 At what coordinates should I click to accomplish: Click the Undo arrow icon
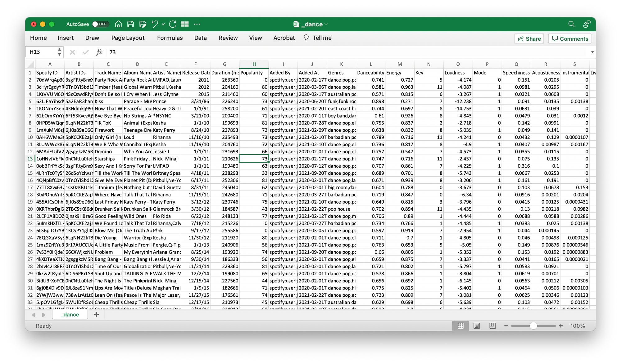(x=154, y=24)
